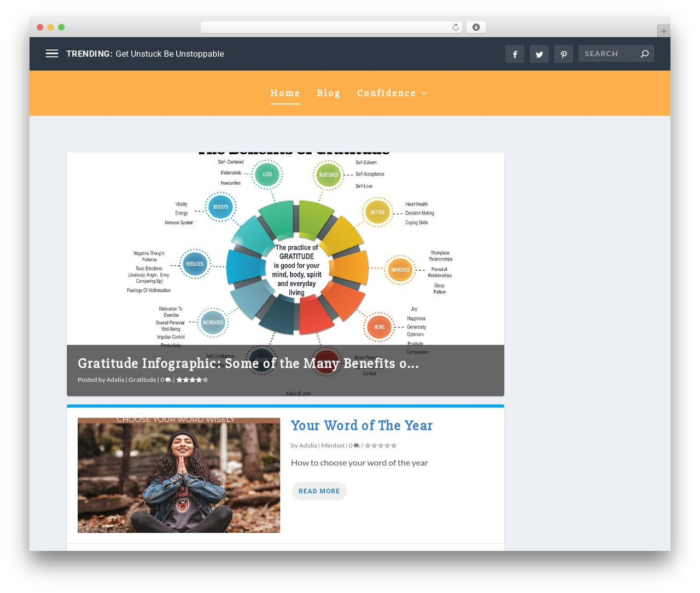The width and height of the screenshot is (700, 593).
Task: Open the meditating woman post thumbnail
Action: point(179,475)
